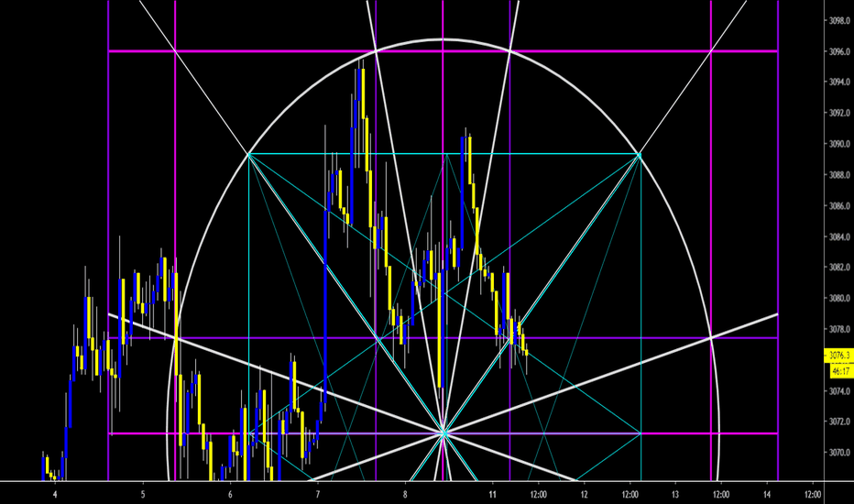The width and height of the screenshot is (854, 504).
Task: Click the 46:17 bar countdown timer
Action: (x=841, y=371)
